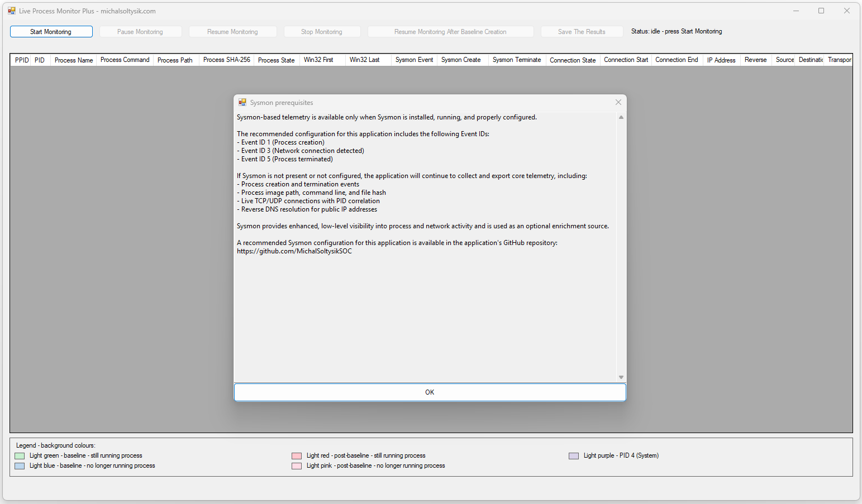
Task: Click the light pink legend swatch
Action: click(297, 466)
